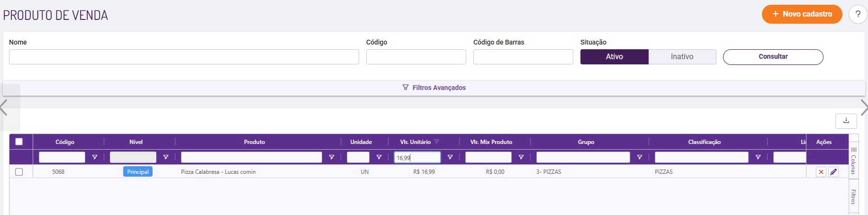
Task: Edit Pizza Calabresa with pencil icon
Action: (833, 172)
